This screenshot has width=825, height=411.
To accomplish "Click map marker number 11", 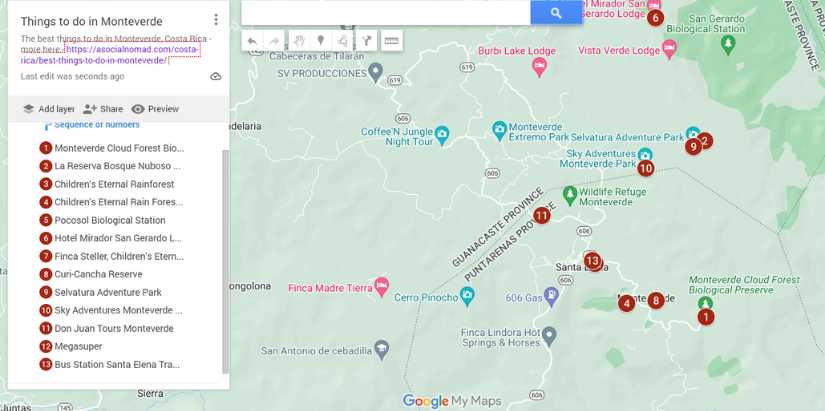I will (541, 215).
